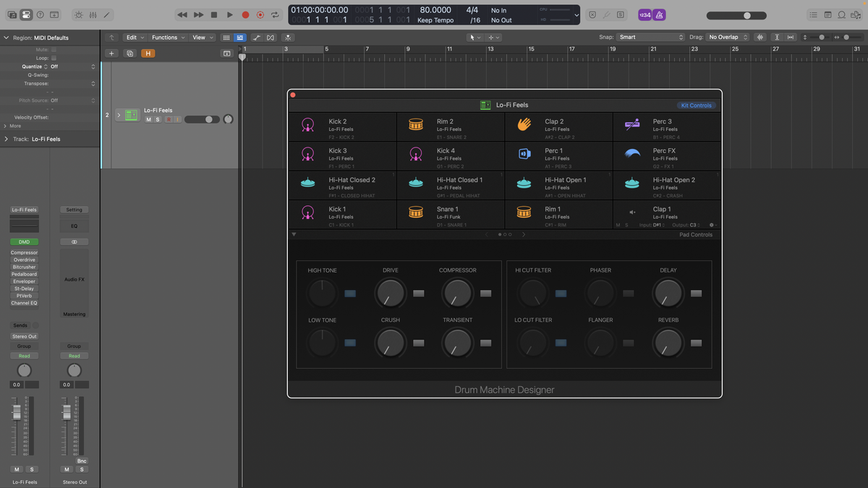Viewport: 868px width, 488px height.
Task: Change the Output note C3 for Clap 1
Action: (x=694, y=225)
